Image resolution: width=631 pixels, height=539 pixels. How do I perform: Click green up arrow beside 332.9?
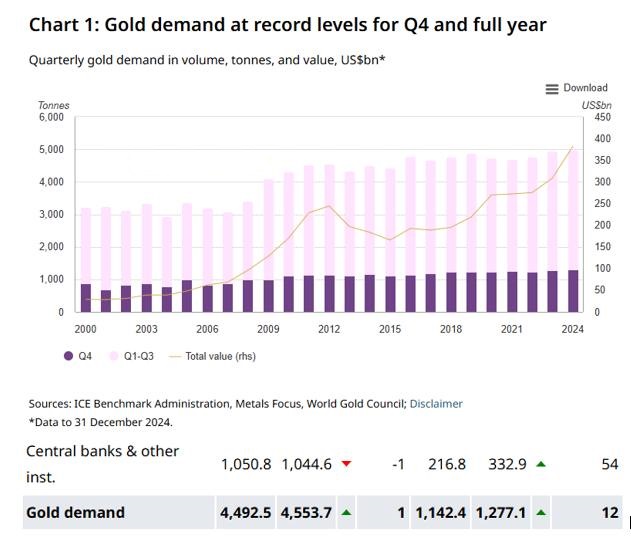pyautogui.click(x=541, y=464)
